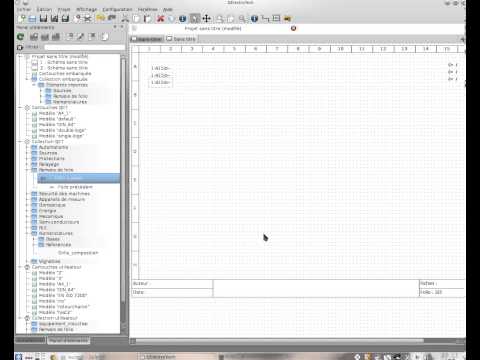The image size is (480, 360).
Task: Click the second blue round info icon
Action: tap(254, 19)
